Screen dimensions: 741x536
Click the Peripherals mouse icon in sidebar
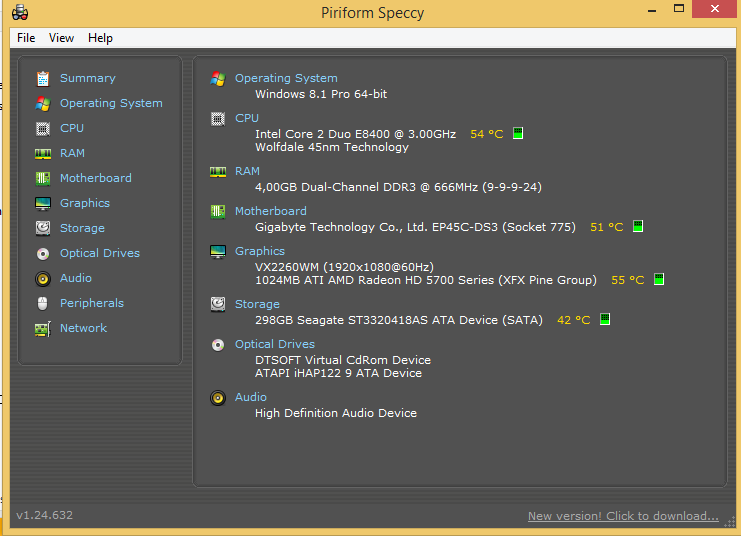point(43,303)
